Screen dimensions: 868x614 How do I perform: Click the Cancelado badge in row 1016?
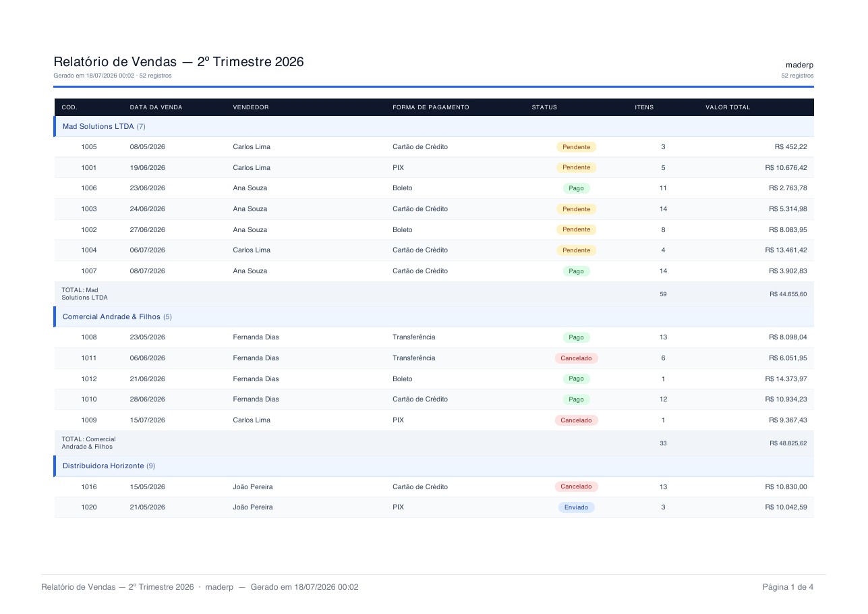pos(576,486)
